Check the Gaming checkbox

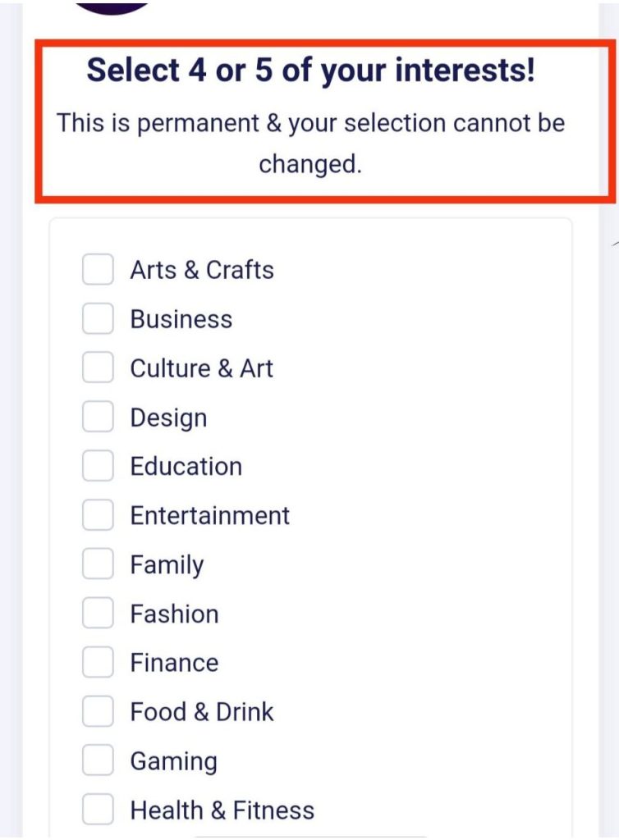(x=98, y=761)
